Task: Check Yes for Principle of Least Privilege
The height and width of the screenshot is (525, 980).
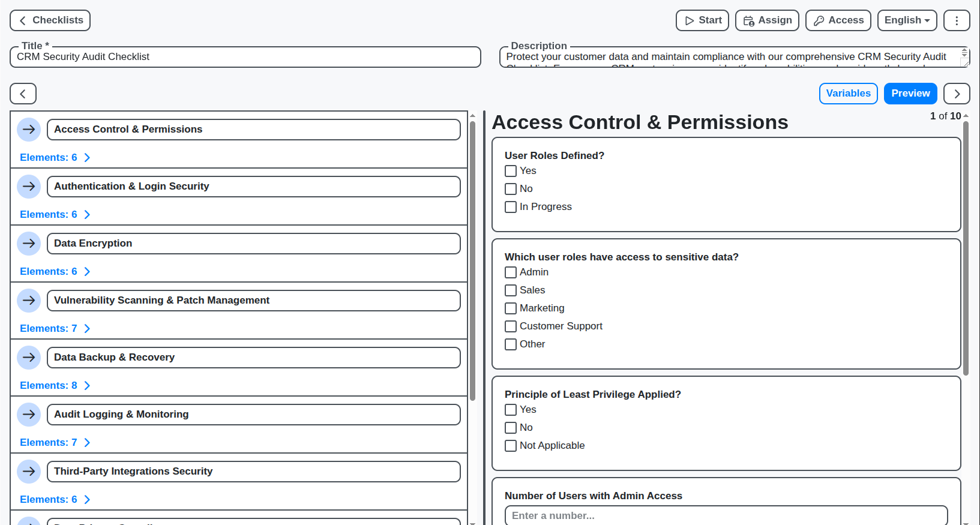Action: 511,410
